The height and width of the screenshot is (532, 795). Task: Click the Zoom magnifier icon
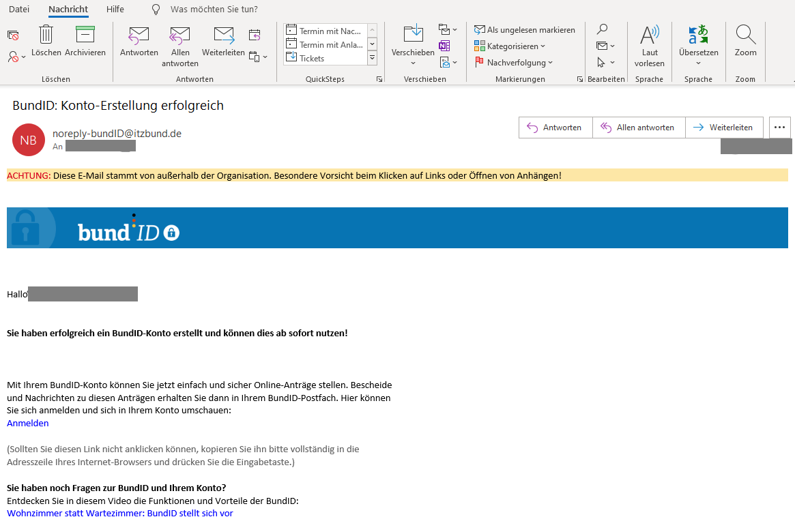(x=745, y=35)
